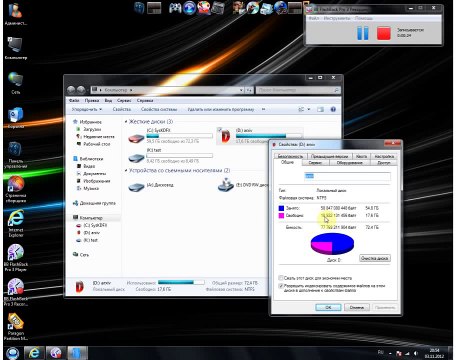Toggle the preview pane icon in Explorer
The height and width of the screenshot is (360, 456).
point(320,109)
